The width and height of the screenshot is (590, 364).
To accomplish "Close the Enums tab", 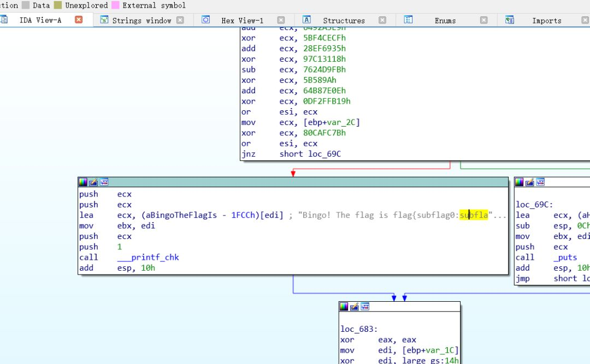I will [x=483, y=20].
